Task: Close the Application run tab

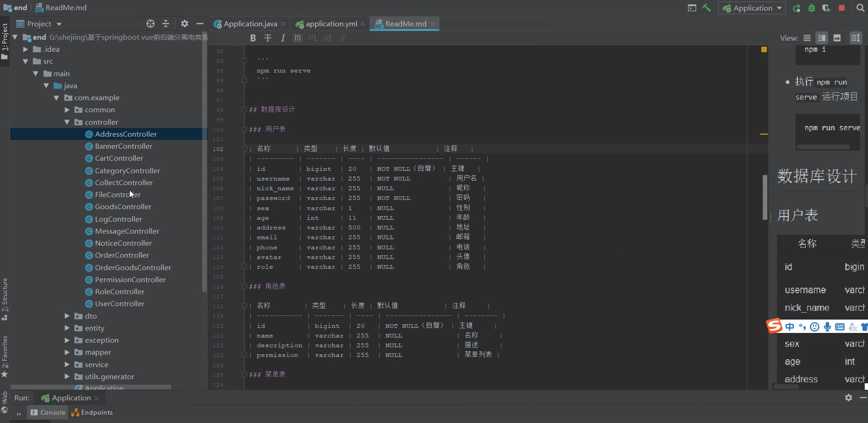Action: [x=96, y=398]
